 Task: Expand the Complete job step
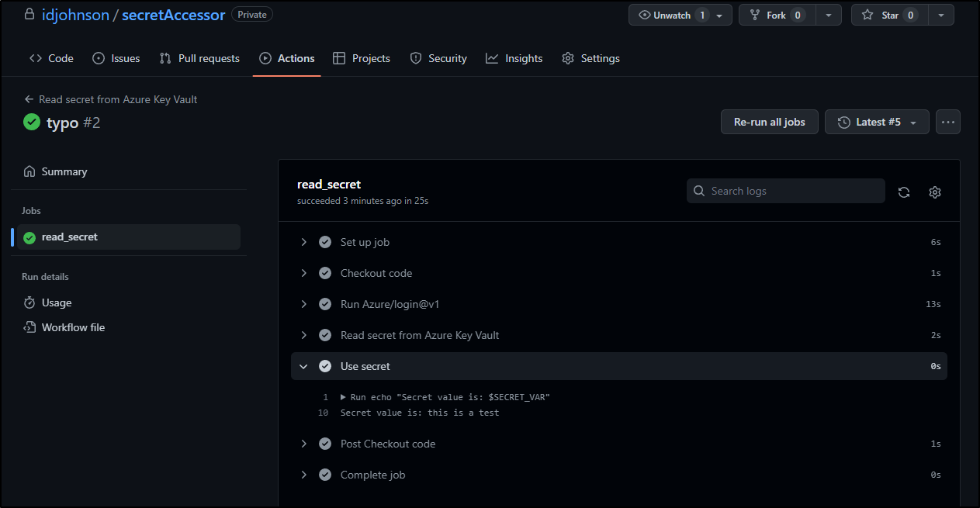(619, 475)
